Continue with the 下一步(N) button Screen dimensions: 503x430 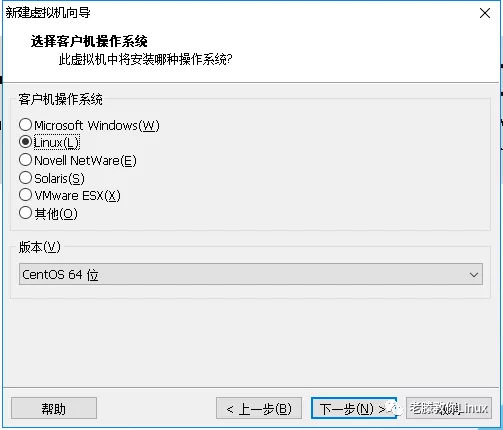(x=354, y=408)
